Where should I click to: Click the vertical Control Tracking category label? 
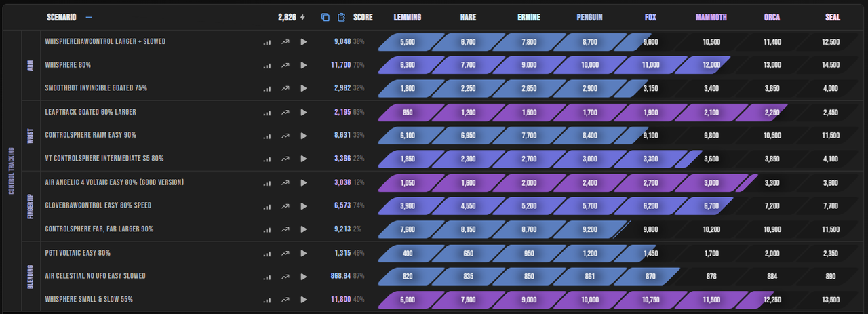pos(12,171)
